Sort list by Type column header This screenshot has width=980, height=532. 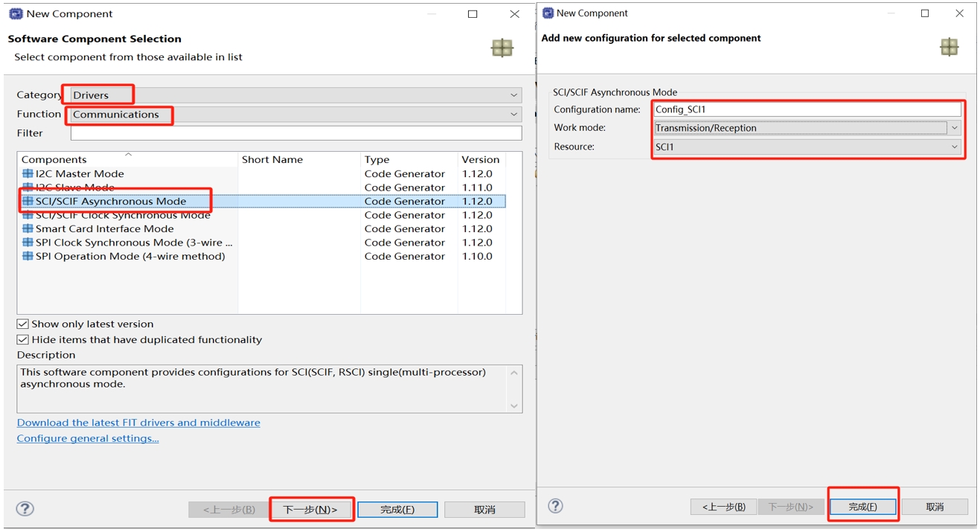click(x=409, y=159)
